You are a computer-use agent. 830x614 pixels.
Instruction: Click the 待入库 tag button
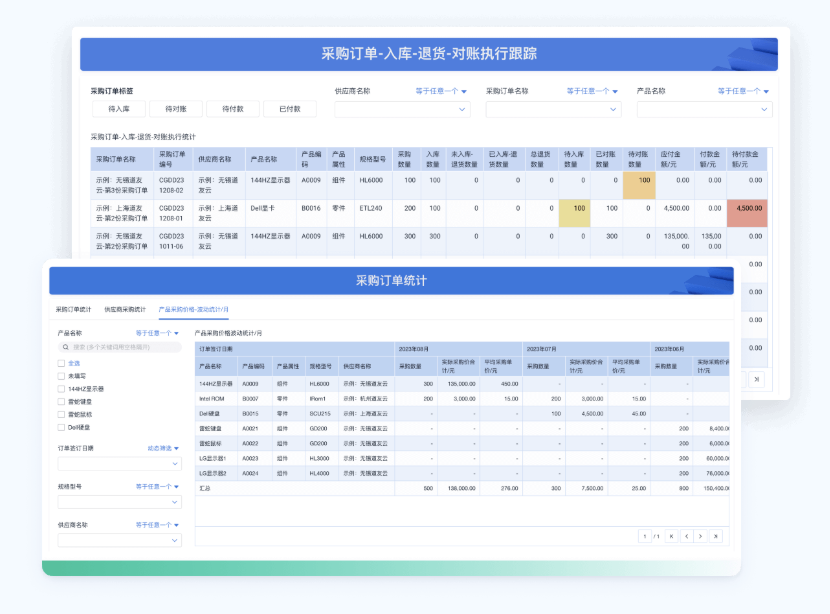(x=119, y=108)
